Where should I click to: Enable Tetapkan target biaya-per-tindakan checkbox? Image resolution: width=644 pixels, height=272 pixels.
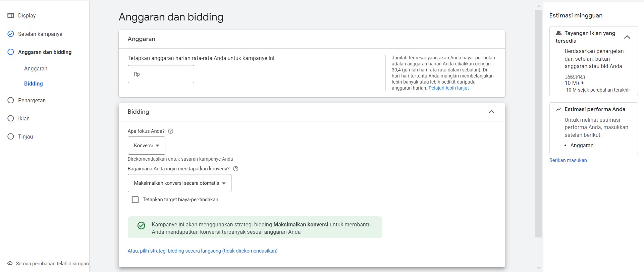[x=135, y=200]
